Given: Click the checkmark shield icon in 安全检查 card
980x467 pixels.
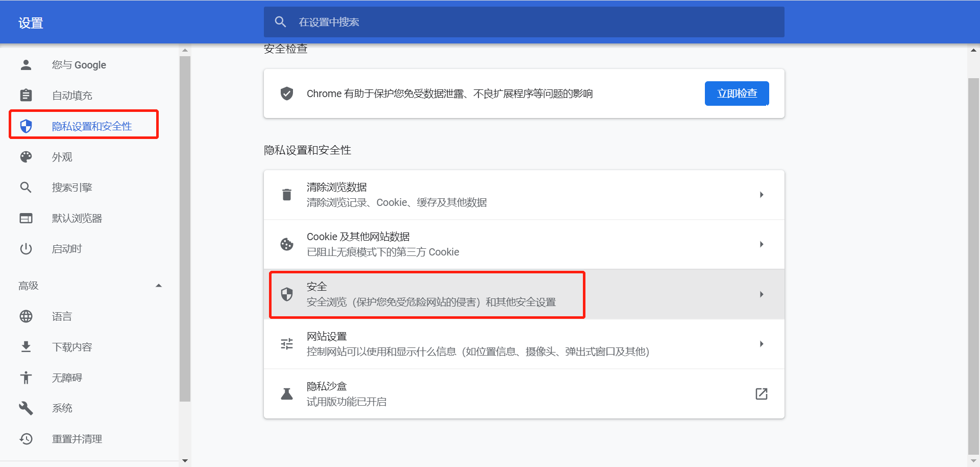Looking at the screenshot, I should pos(287,94).
